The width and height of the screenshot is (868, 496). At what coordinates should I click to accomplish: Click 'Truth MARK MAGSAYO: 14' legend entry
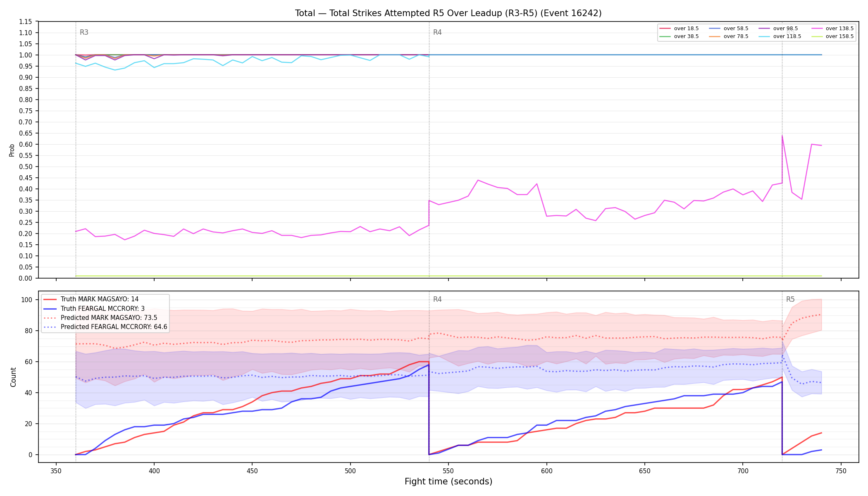pos(100,299)
